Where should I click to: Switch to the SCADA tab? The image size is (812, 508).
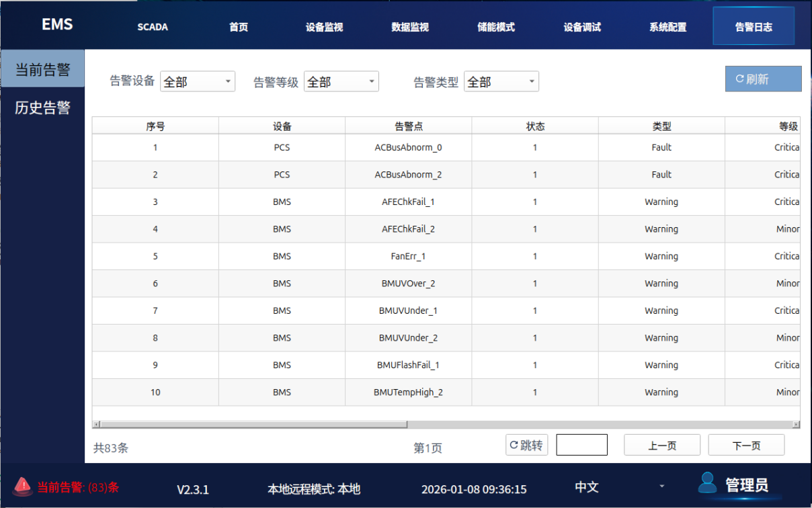153,27
